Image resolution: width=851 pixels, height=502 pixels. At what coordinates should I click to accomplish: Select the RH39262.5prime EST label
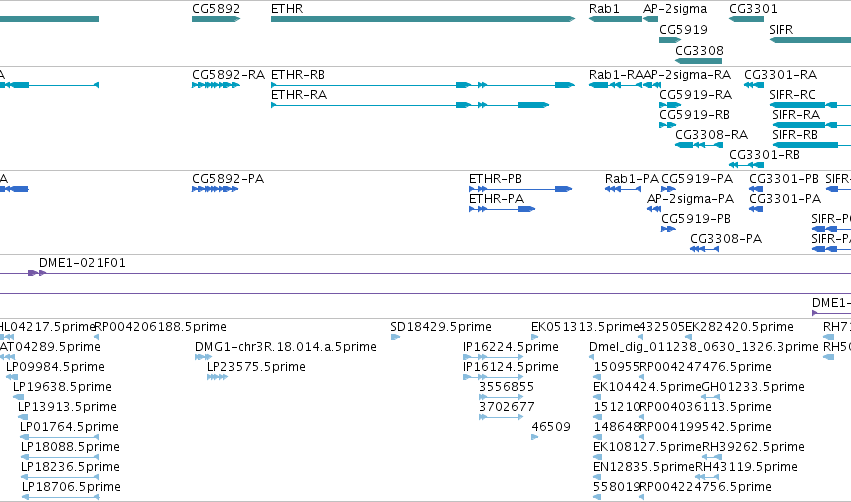[x=753, y=447]
